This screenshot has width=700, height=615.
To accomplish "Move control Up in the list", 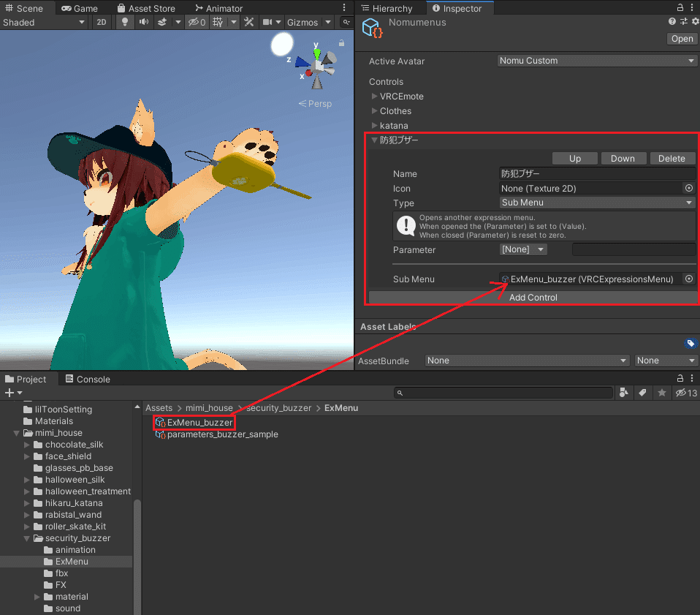I will (575, 159).
